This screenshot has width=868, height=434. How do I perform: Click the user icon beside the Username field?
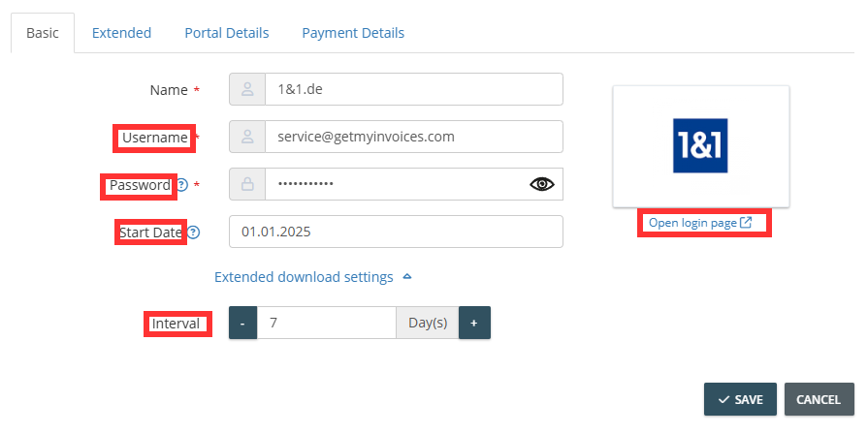click(x=247, y=137)
